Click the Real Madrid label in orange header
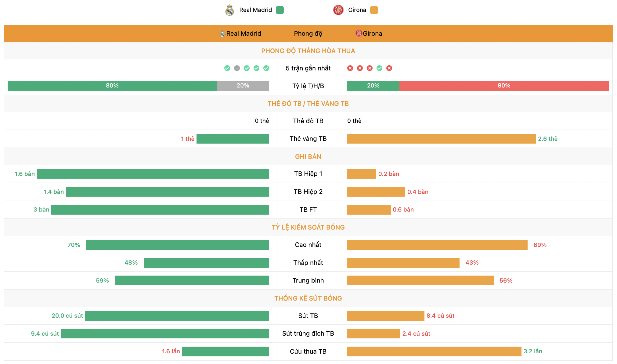 244,34
